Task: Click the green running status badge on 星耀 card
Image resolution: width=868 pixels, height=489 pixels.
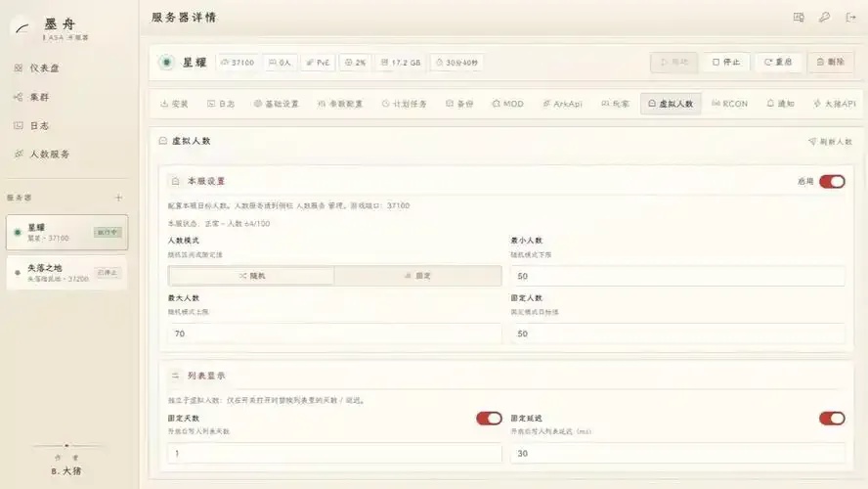Action: [108, 232]
